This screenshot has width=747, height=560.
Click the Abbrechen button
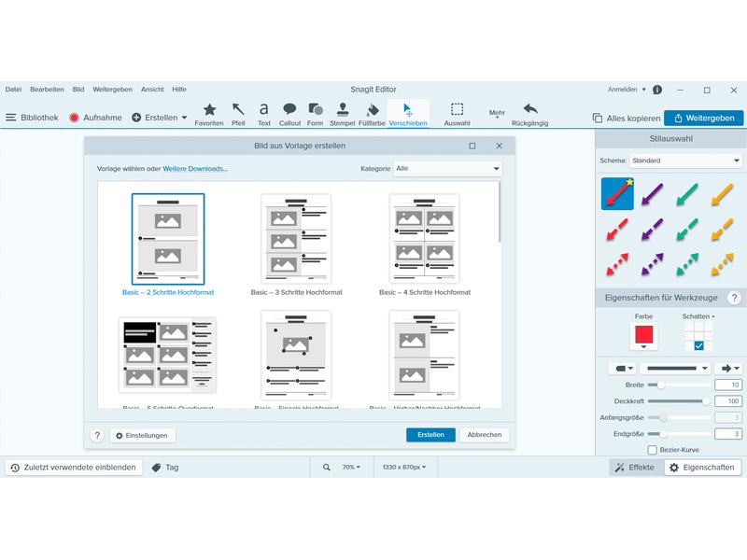[485, 435]
